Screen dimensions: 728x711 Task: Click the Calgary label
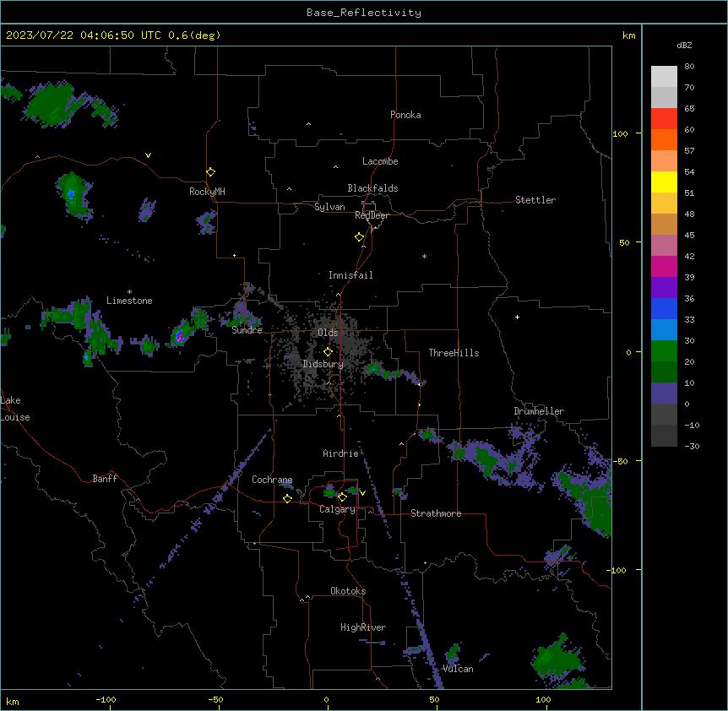337,509
